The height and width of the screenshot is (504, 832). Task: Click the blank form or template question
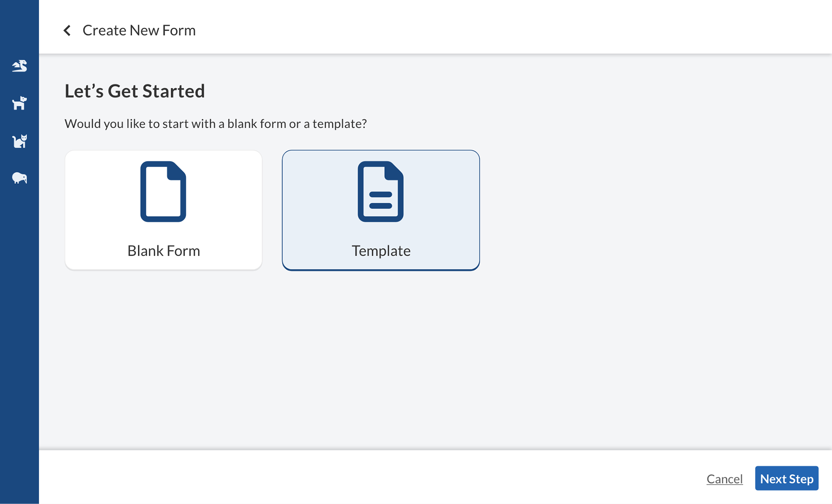[x=216, y=124]
